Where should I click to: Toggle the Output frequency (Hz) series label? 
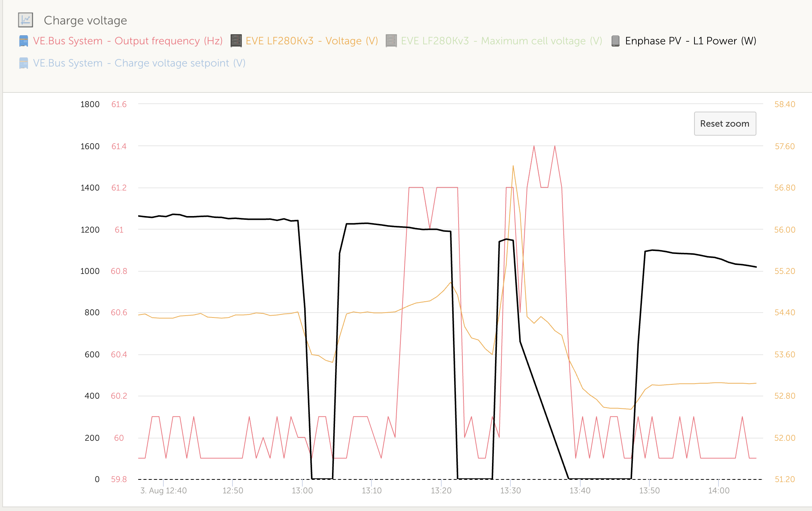pos(128,41)
